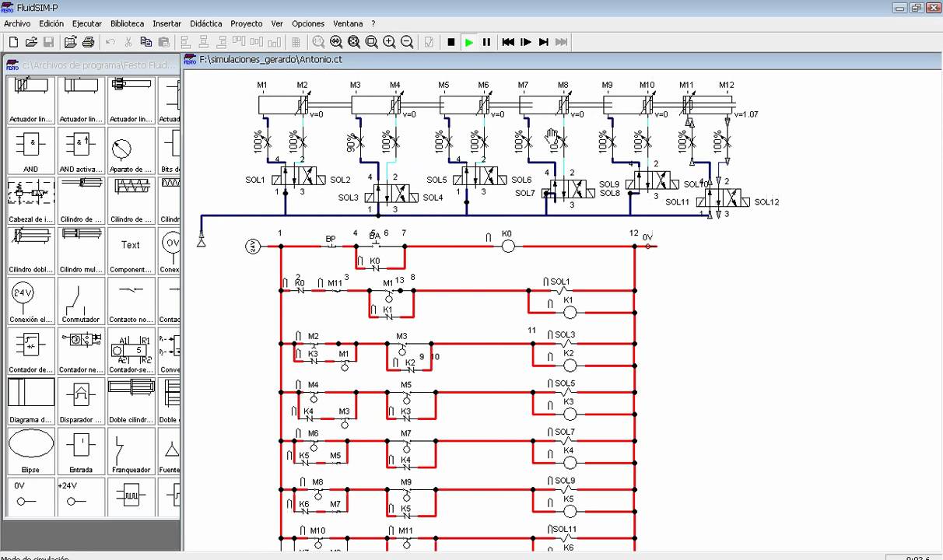Select the Contacto no... component
Viewport: 943px width, 560px height.
click(x=131, y=300)
